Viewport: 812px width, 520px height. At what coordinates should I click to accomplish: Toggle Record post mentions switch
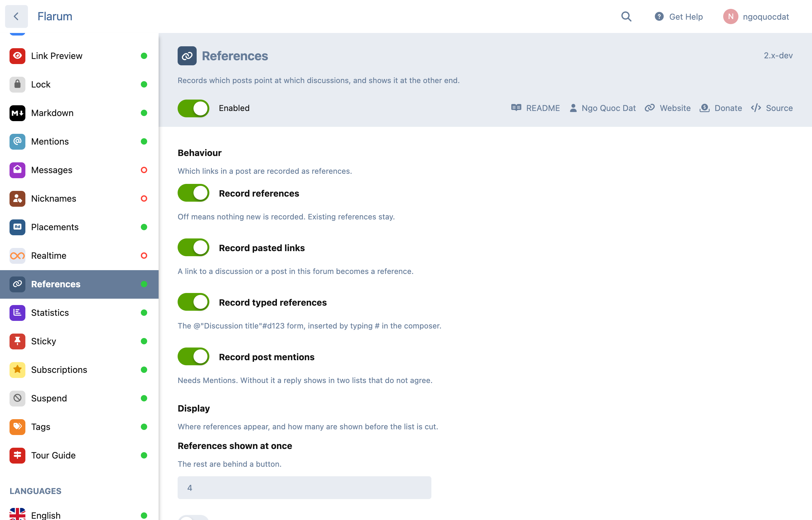pyautogui.click(x=193, y=356)
